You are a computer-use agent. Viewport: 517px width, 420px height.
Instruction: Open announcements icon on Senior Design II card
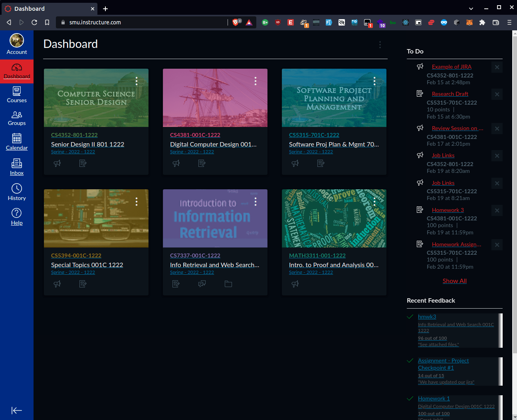tap(57, 163)
